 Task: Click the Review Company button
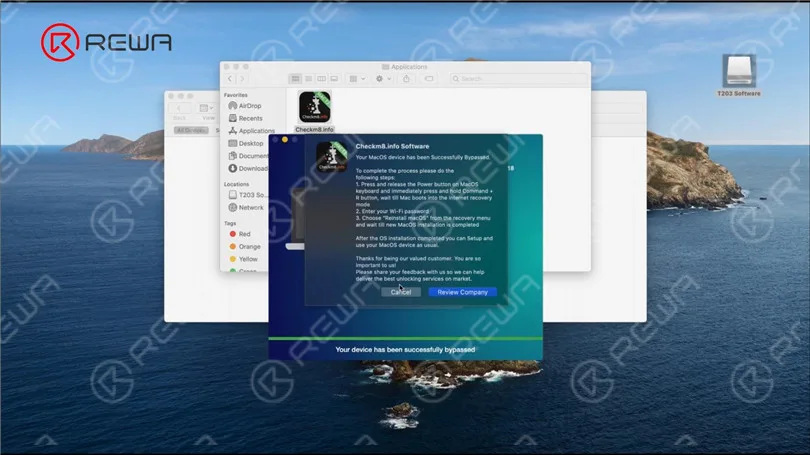point(462,292)
